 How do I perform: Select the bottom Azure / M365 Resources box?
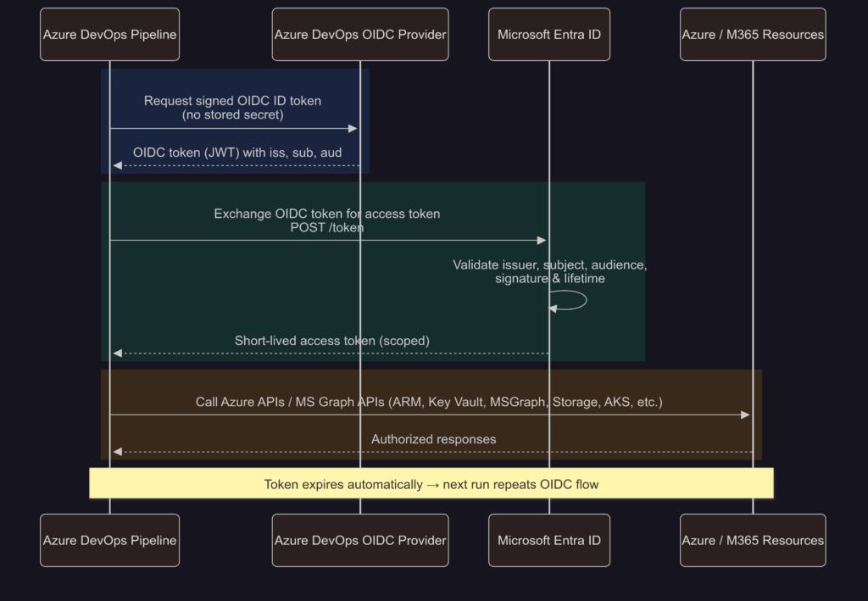(753, 540)
